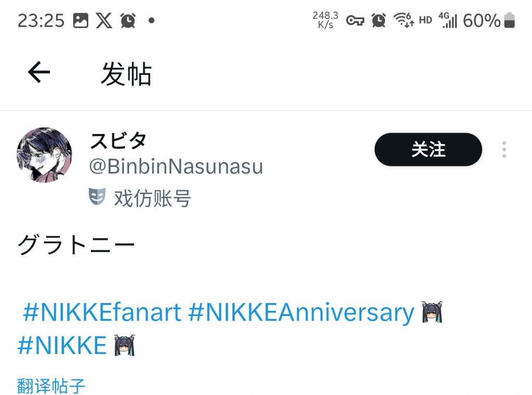This screenshot has width=532, height=395.
Task: Tap the VPN key status icon
Action: click(355, 21)
